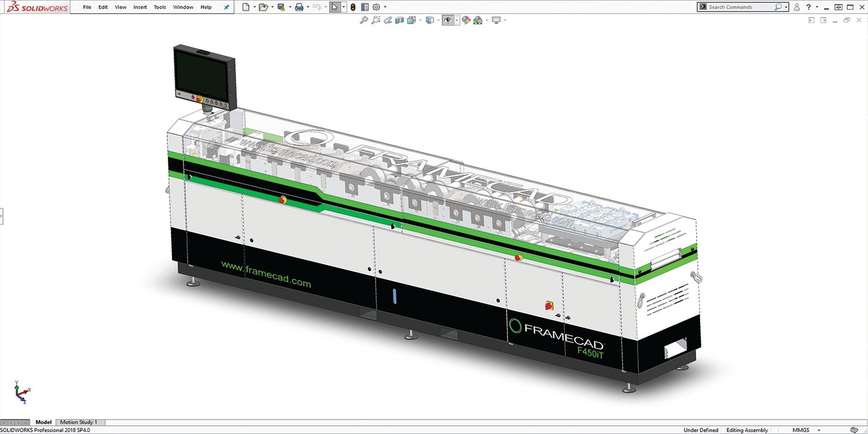Open the File menu
868x434 pixels.
(x=87, y=7)
